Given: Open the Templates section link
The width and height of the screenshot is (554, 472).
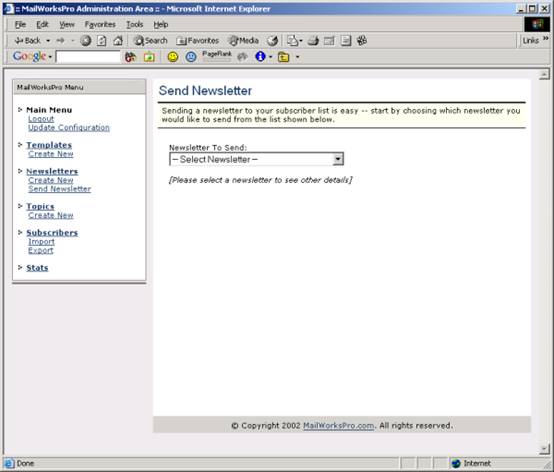Looking at the screenshot, I should 49,145.
